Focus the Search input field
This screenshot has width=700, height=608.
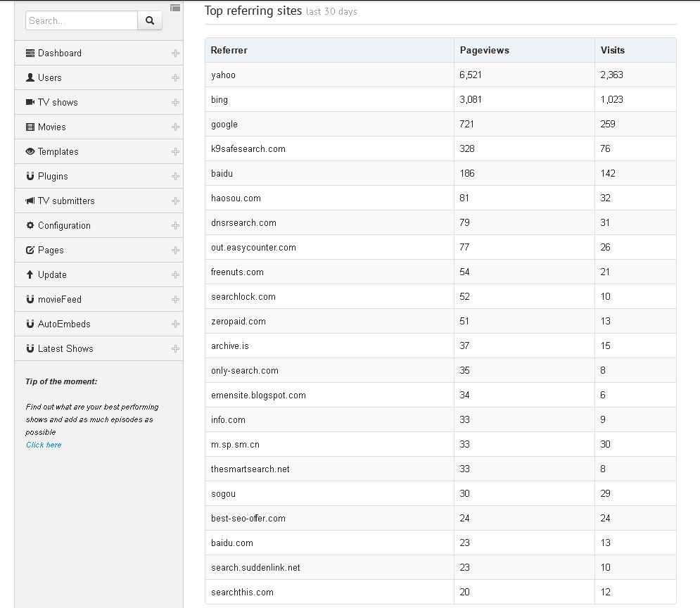pos(82,20)
